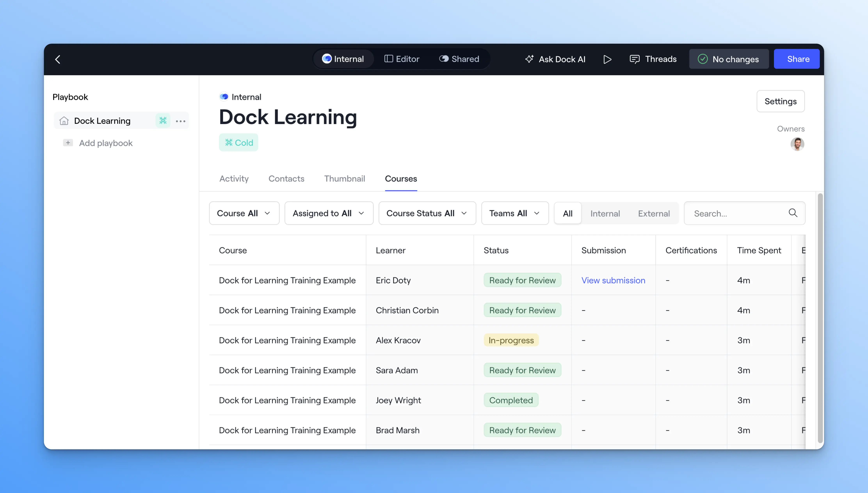Image resolution: width=868 pixels, height=493 pixels.
Task: Click Add playbook in sidebar
Action: point(106,143)
